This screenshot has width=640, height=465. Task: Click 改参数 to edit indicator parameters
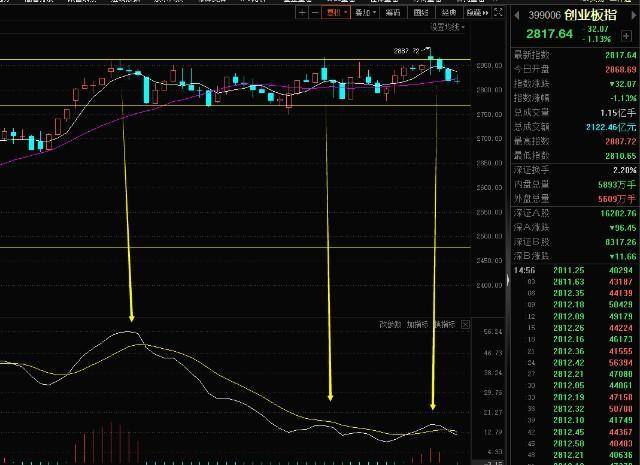pos(389,324)
